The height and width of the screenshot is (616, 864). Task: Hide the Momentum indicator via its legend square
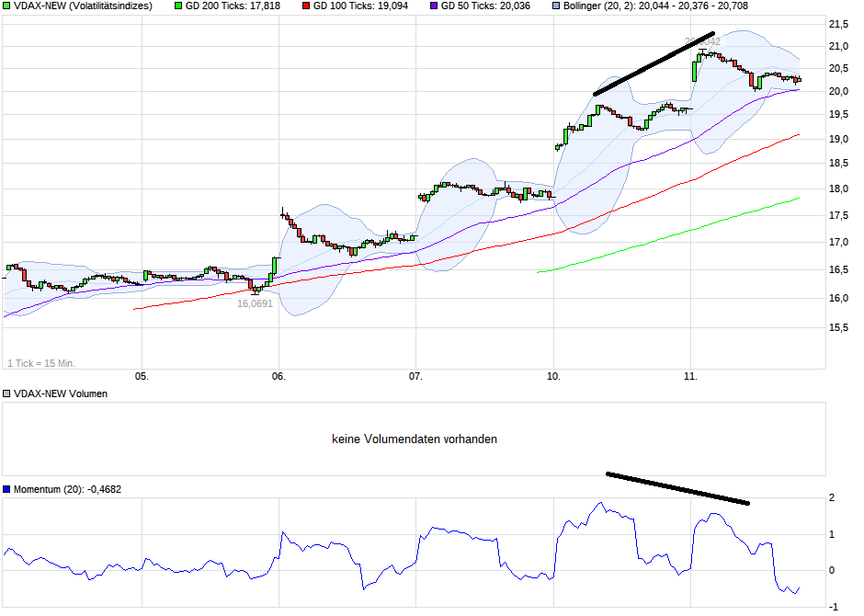tap(7, 488)
